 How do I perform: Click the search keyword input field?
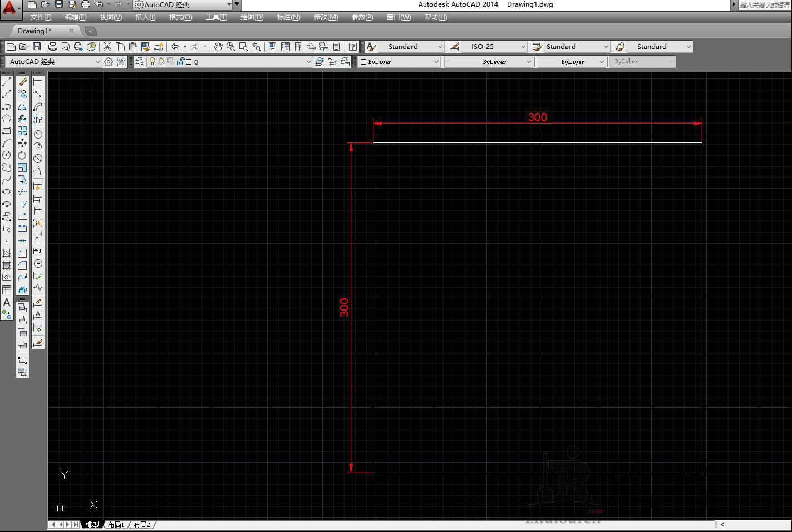(x=765, y=4)
